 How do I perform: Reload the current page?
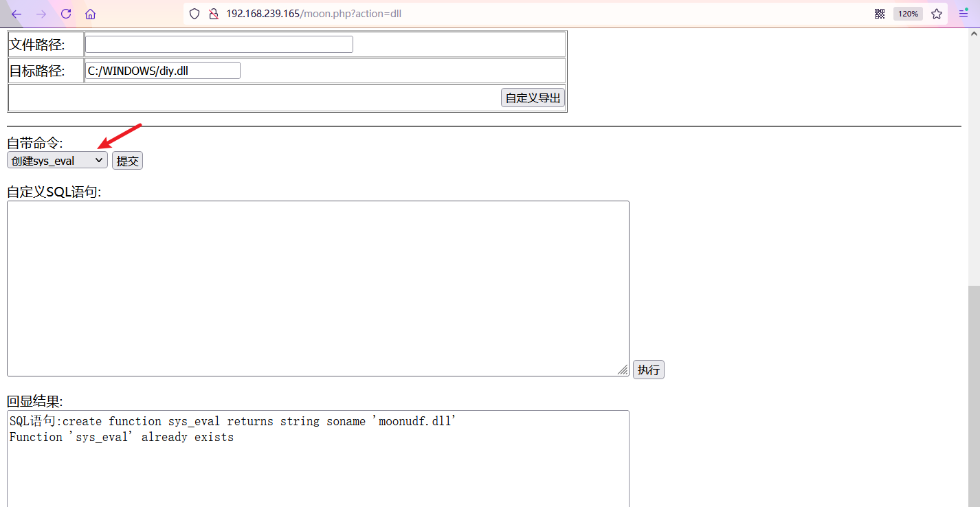click(66, 14)
